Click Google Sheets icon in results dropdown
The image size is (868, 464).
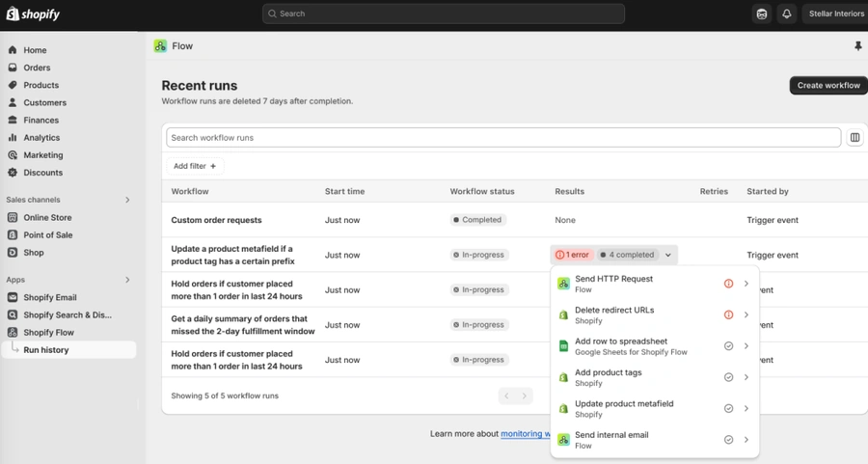click(563, 346)
